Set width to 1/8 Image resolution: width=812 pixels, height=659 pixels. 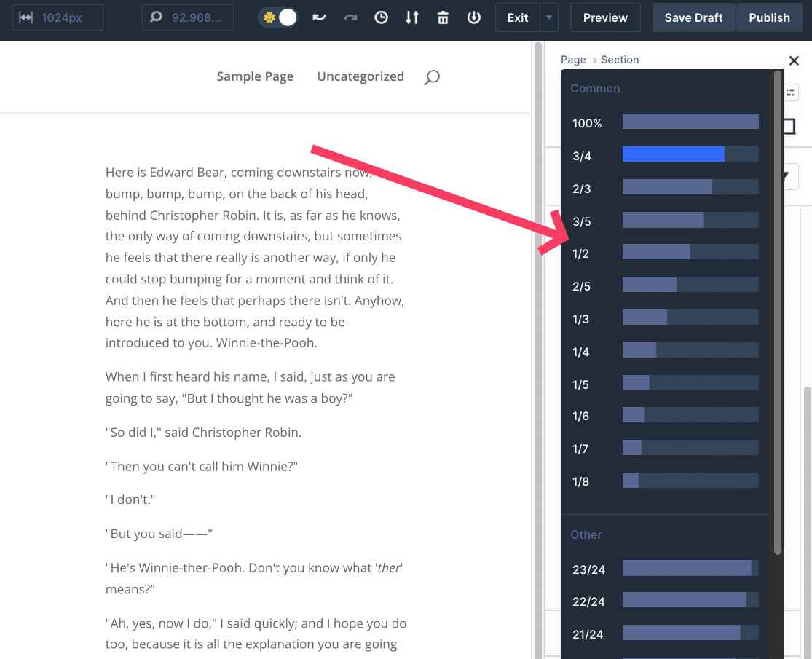(x=665, y=481)
